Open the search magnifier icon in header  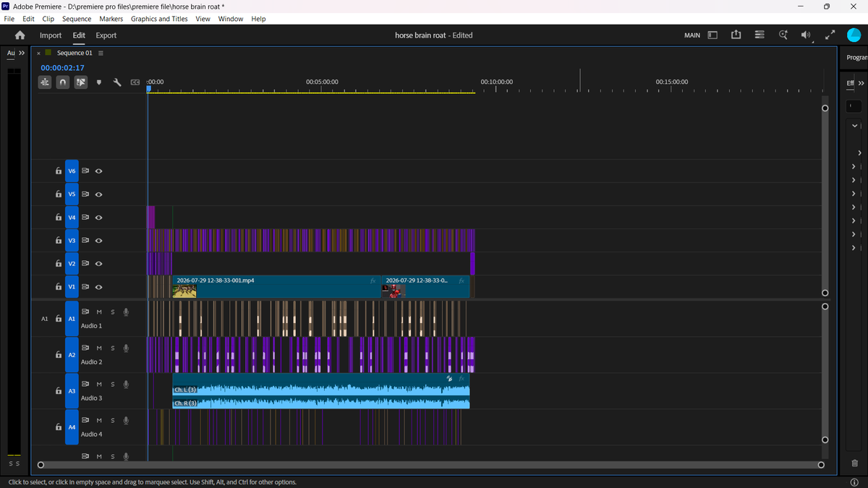tap(783, 35)
